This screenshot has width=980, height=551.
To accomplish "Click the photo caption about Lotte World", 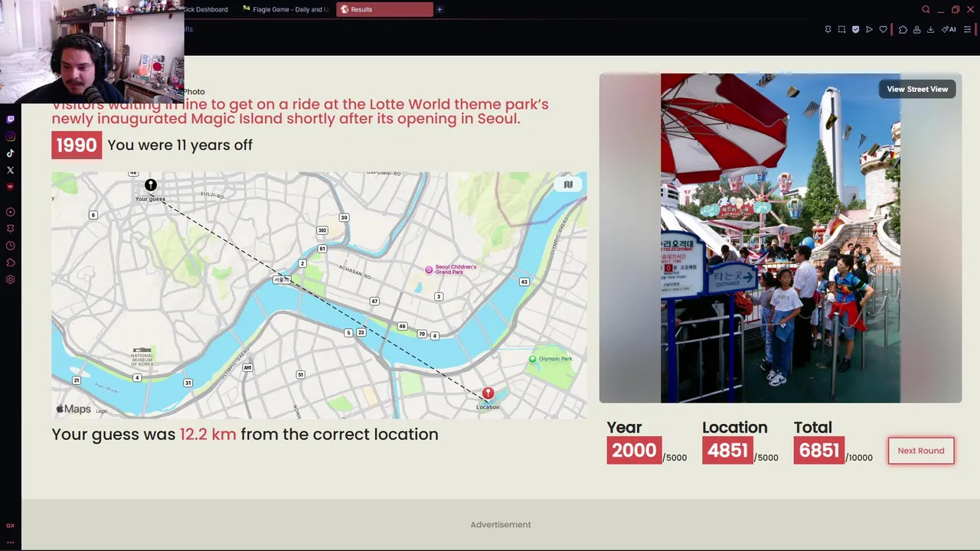I will coord(300,112).
